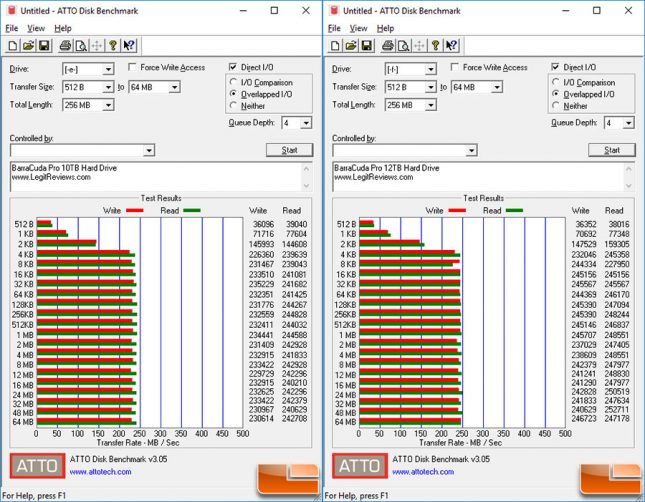The image size is (645, 502).
Task: Click green Read legend swatch, left window
Action: coord(192,211)
